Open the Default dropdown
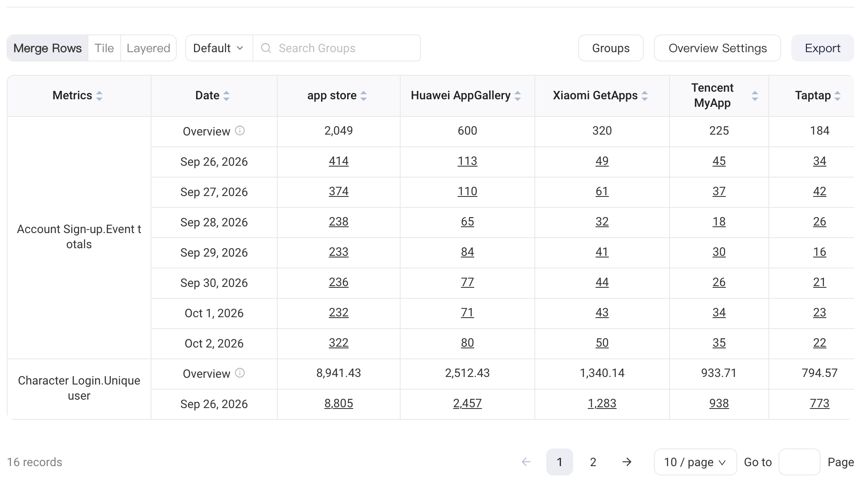 click(x=219, y=48)
